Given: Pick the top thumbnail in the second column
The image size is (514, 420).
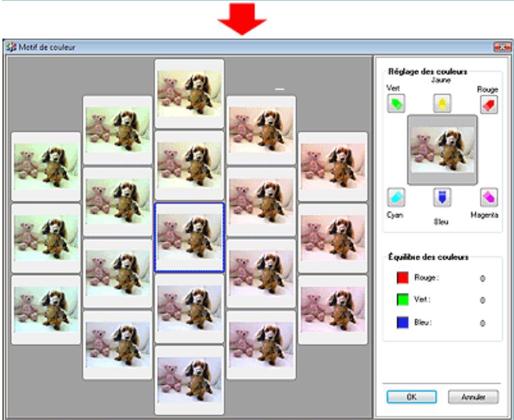Looking at the screenshot, I should tap(118, 130).
